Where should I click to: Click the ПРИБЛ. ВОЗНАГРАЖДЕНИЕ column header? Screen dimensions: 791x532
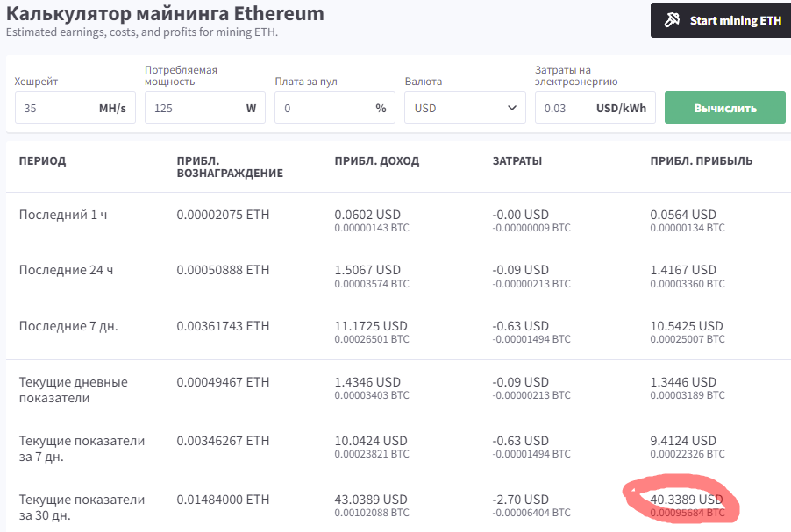coord(229,167)
